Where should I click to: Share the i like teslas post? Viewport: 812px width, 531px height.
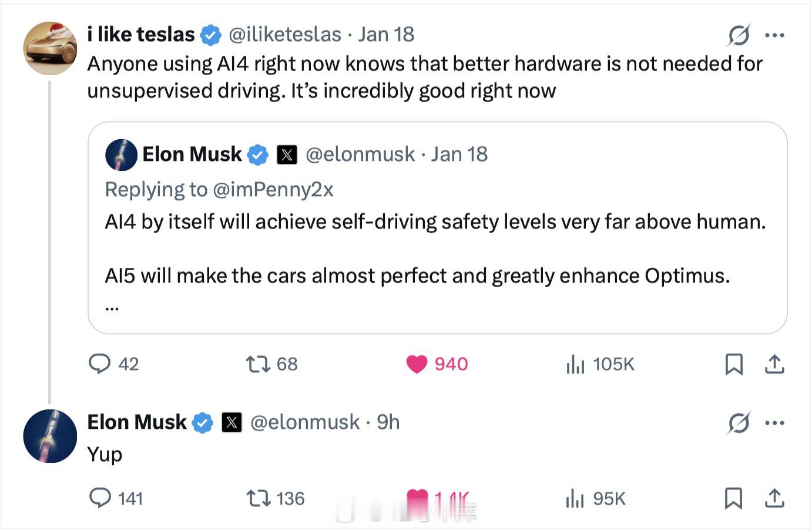coord(774,364)
